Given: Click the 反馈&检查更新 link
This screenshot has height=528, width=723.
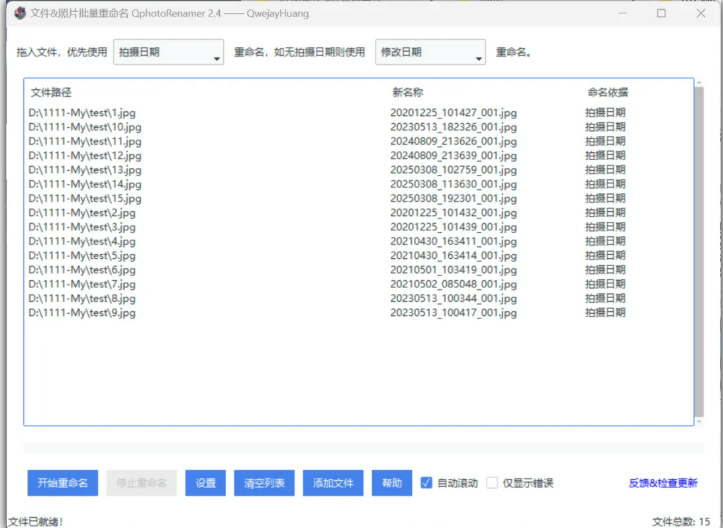Looking at the screenshot, I should click(663, 484).
